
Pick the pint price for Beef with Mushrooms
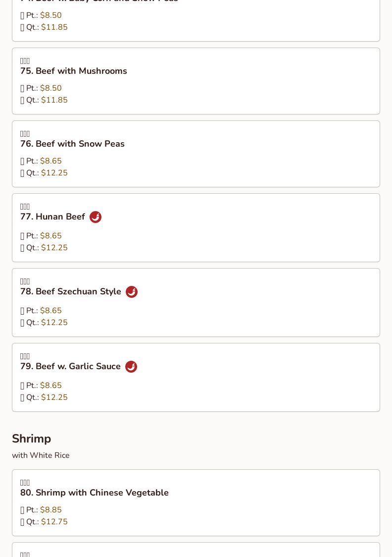point(50,88)
